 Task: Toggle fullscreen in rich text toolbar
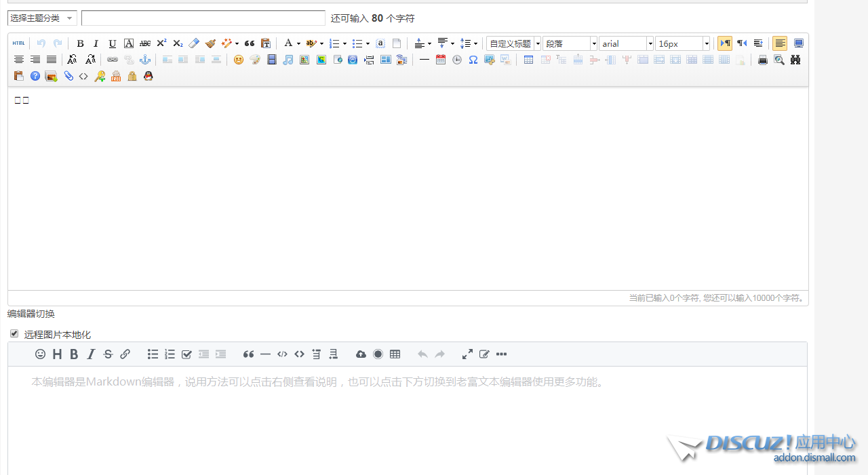(x=799, y=43)
